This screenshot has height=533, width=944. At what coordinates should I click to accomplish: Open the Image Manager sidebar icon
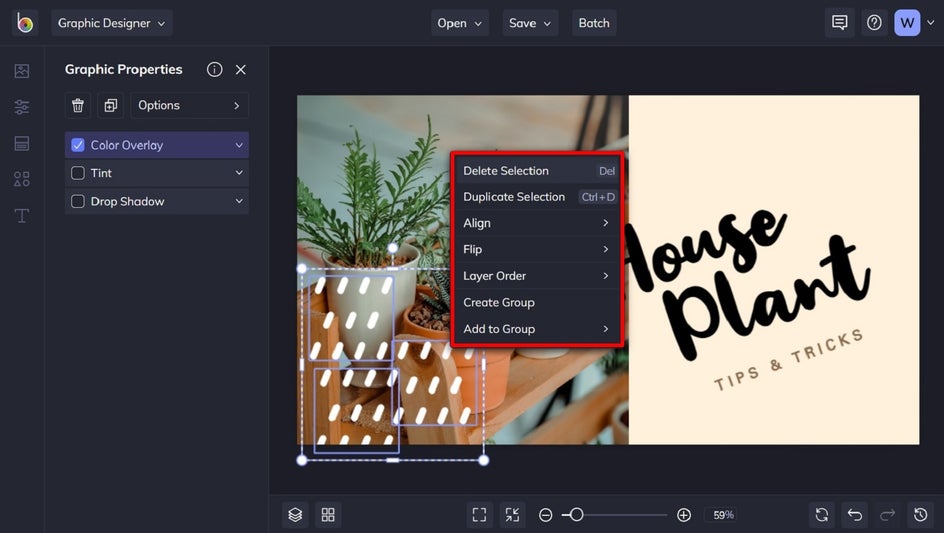(x=22, y=71)
